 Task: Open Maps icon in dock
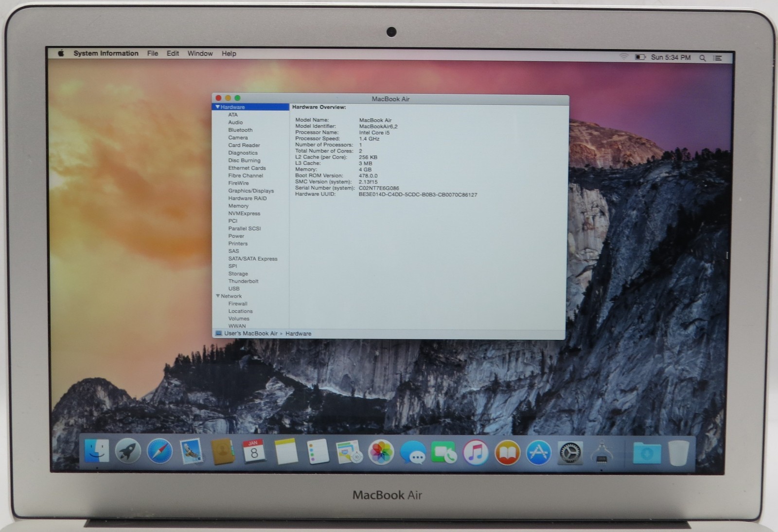click(349, 452)
